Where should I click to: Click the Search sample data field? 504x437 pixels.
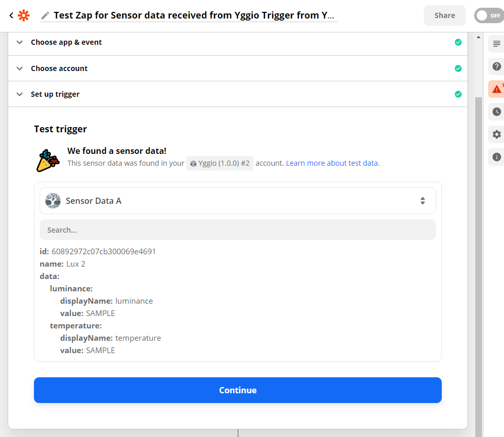point(238,230)
